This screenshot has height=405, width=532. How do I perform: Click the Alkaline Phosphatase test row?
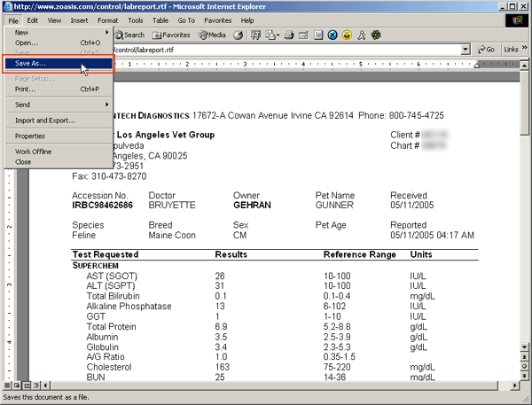[275, 307]
